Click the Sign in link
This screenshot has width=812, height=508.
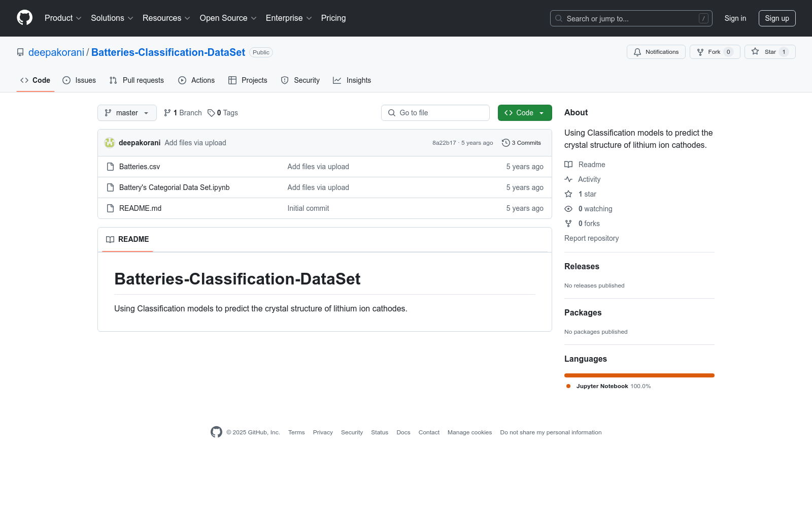point(735,18)
